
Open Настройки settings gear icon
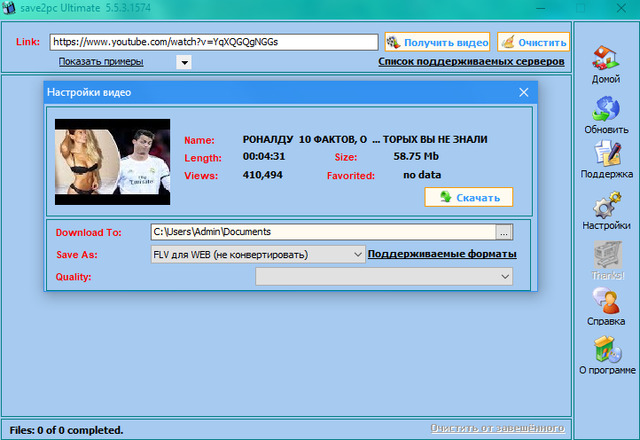(x=606, y=206)
